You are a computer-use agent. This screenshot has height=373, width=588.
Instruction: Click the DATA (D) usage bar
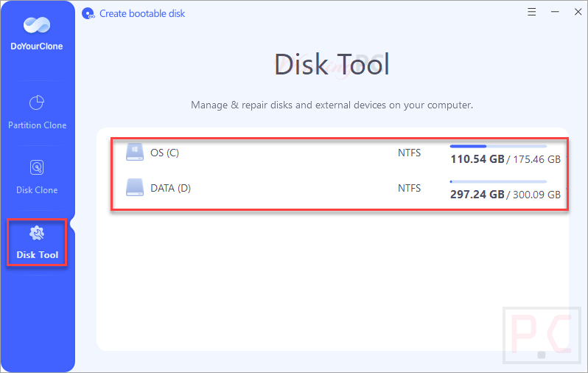pos(498,181)
